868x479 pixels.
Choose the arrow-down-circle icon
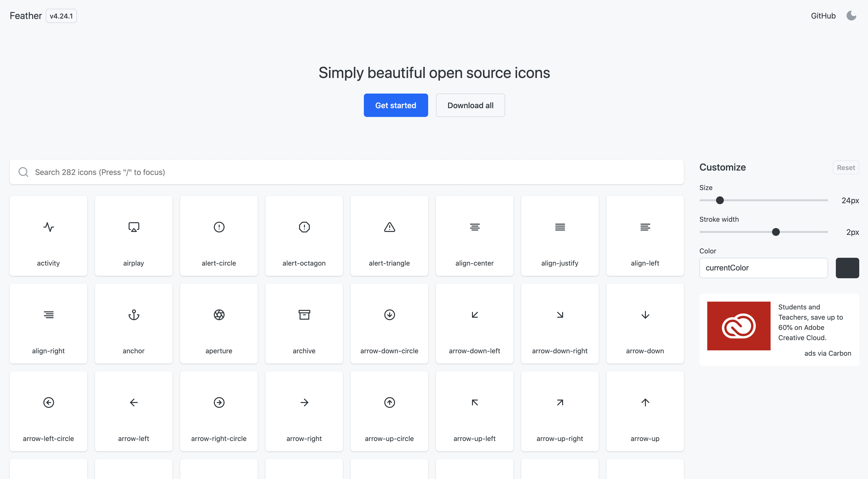pyautogui.click(x=389, y=323)
